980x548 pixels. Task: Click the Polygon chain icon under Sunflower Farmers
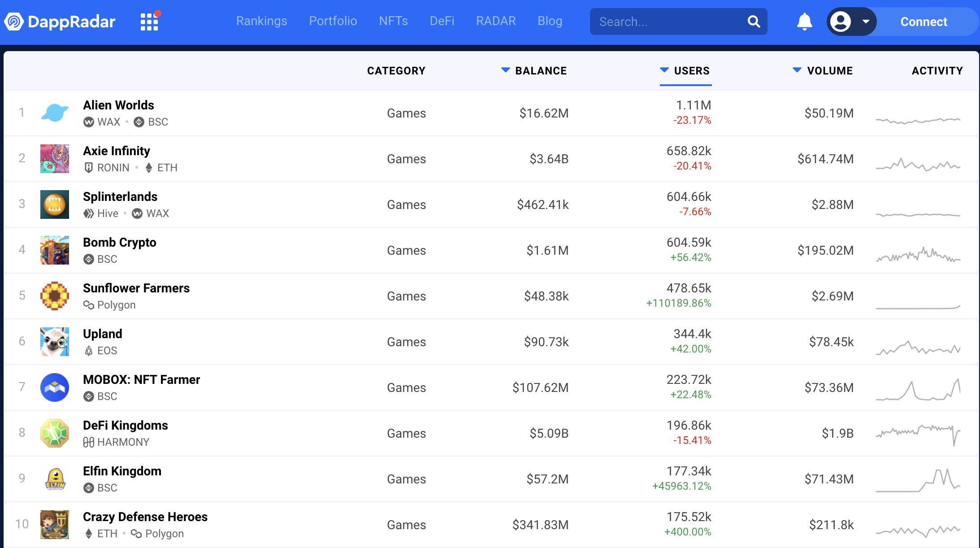coord(89,305)
